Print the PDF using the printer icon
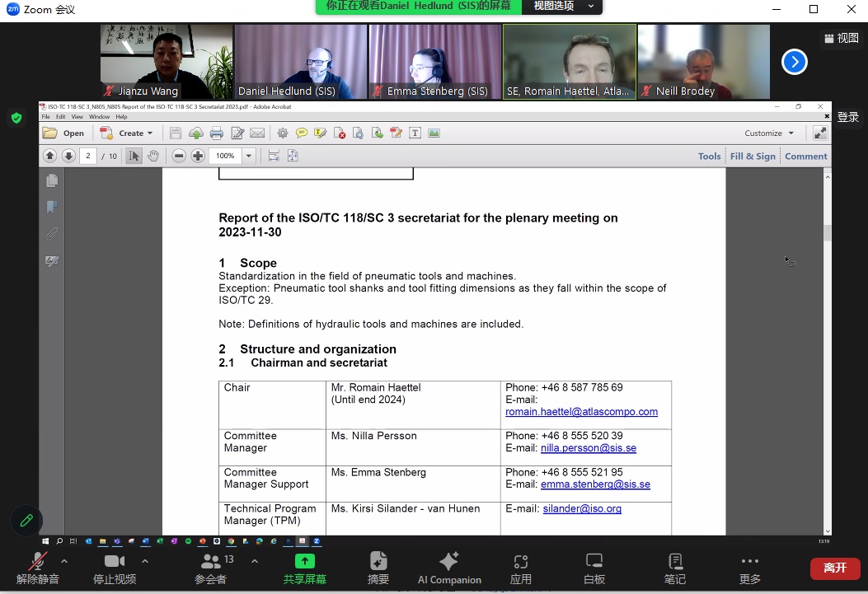Screen dimensions: 868x594 coord(217,133)
